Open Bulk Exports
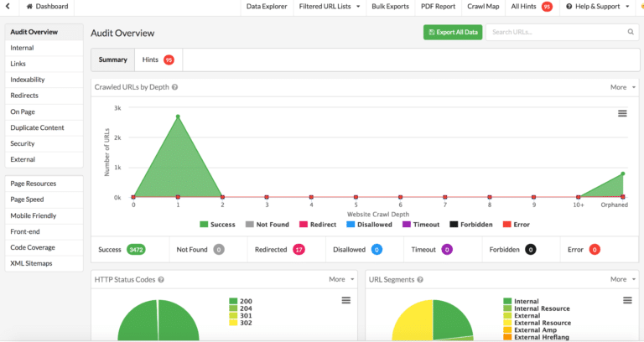Image resolution: width=644 pixels, height=342 pixels. (390, 7)
